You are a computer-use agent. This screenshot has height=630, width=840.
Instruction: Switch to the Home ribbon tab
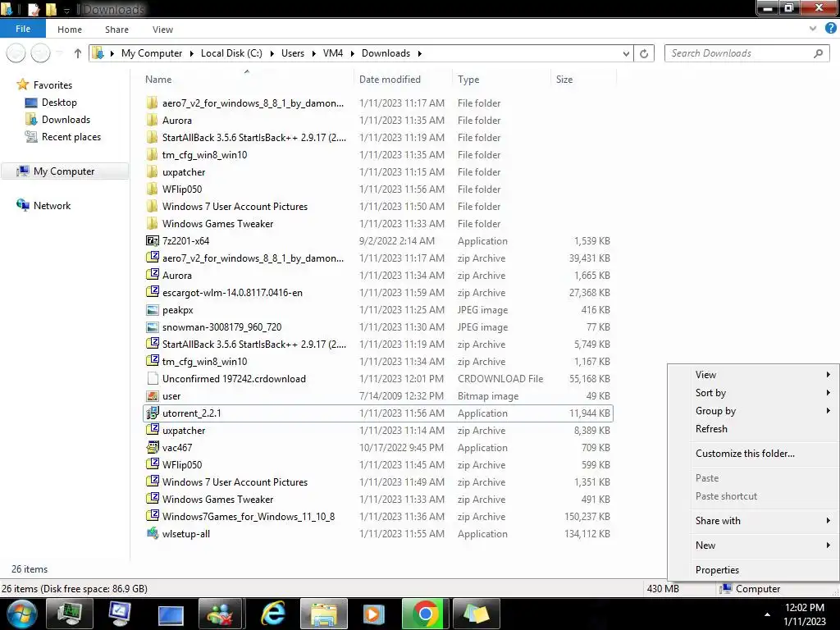point(70,30)
